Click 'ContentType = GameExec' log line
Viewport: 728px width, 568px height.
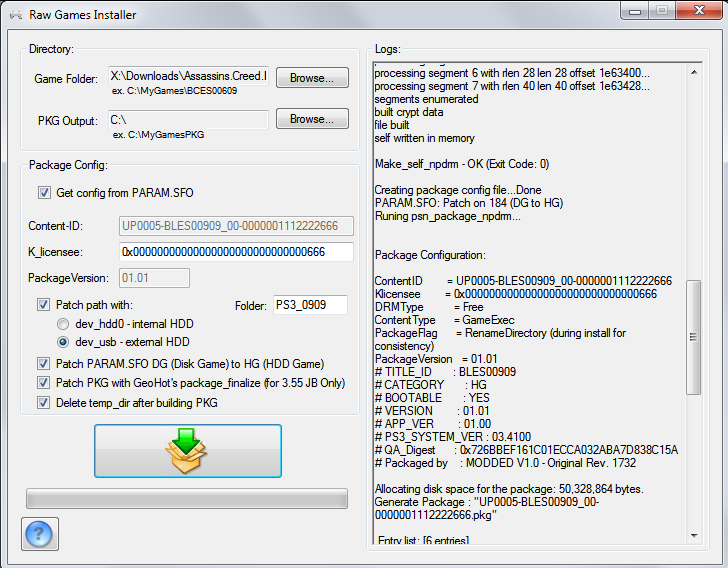(x=444, y=320)
